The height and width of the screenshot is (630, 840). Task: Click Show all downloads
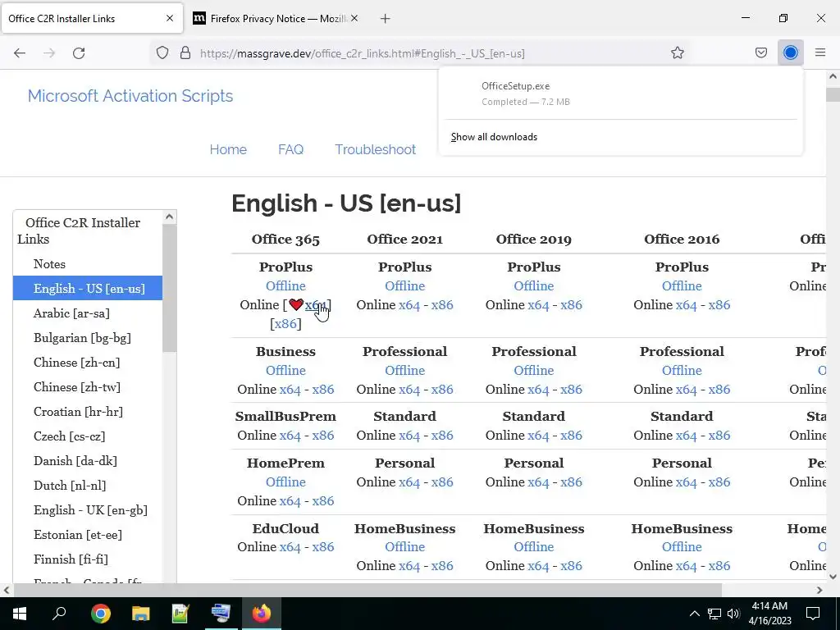494,137
